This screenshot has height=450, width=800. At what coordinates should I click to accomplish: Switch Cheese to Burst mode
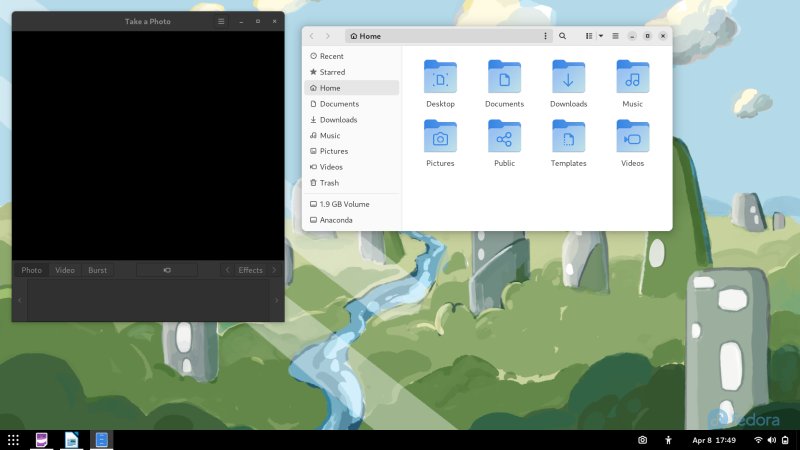coord(97,270)
